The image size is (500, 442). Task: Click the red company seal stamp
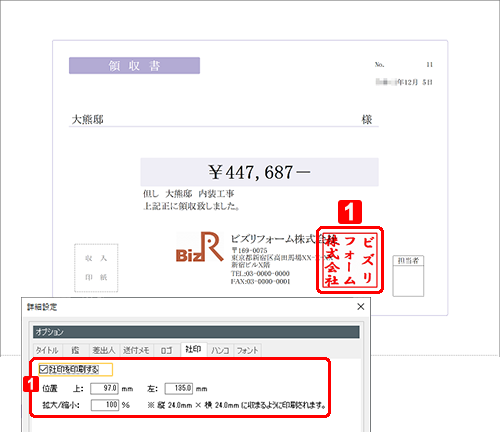[x=350, y=260]
